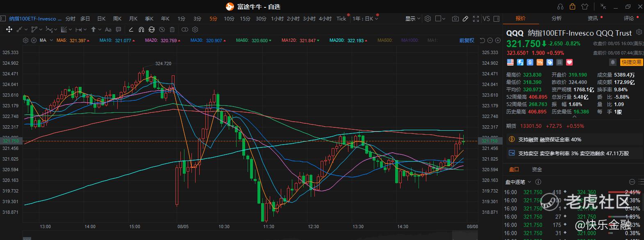The image size is (644, 240).
Task: Zoom in chart with plus icon
Action: 498,41
